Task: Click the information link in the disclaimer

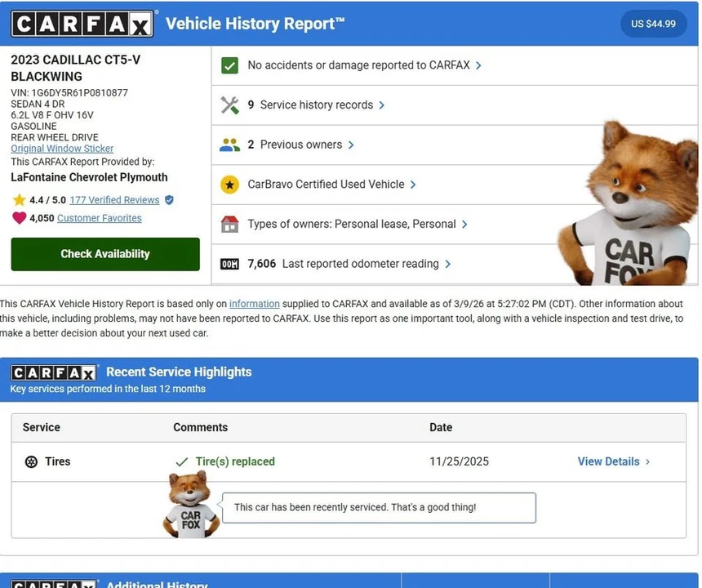Action: (x=255, y=304)
